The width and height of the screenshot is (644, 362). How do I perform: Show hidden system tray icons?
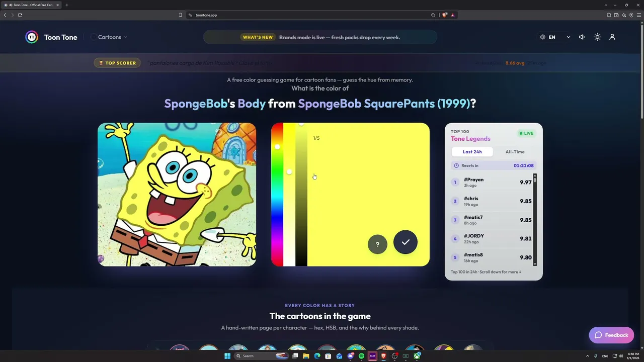587,356
